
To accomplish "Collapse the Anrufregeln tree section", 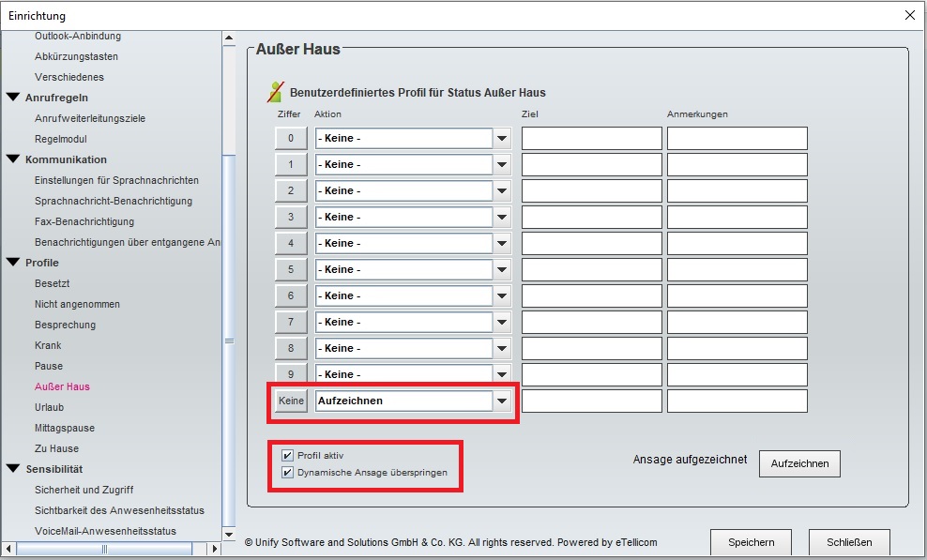I will (13, 98).
